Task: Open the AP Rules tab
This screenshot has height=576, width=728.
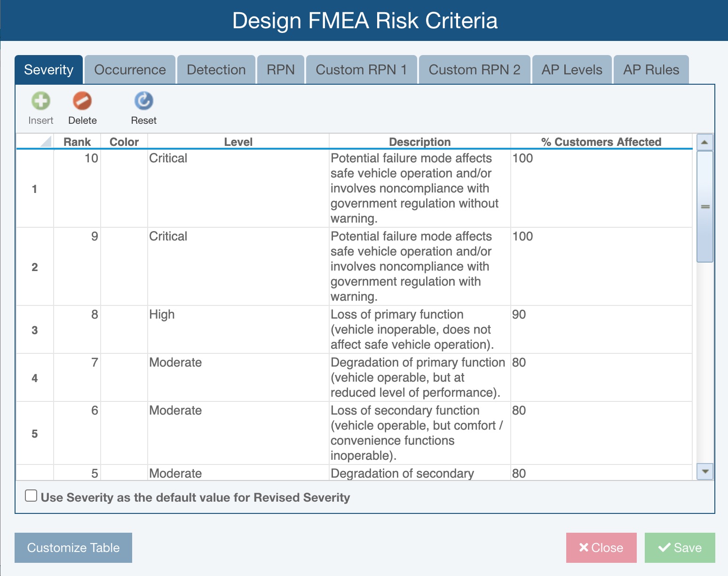Action: point(651,70)
